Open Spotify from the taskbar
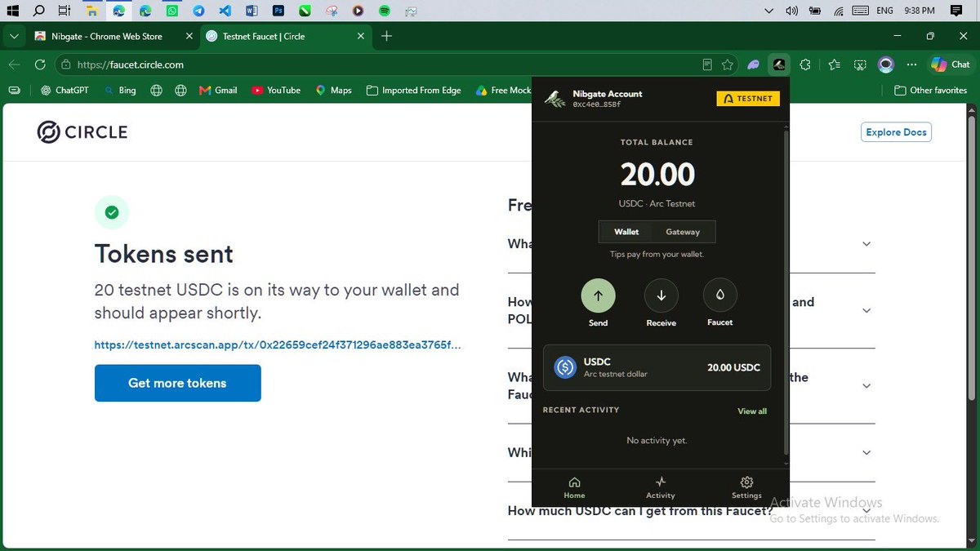 pos(385,11)
